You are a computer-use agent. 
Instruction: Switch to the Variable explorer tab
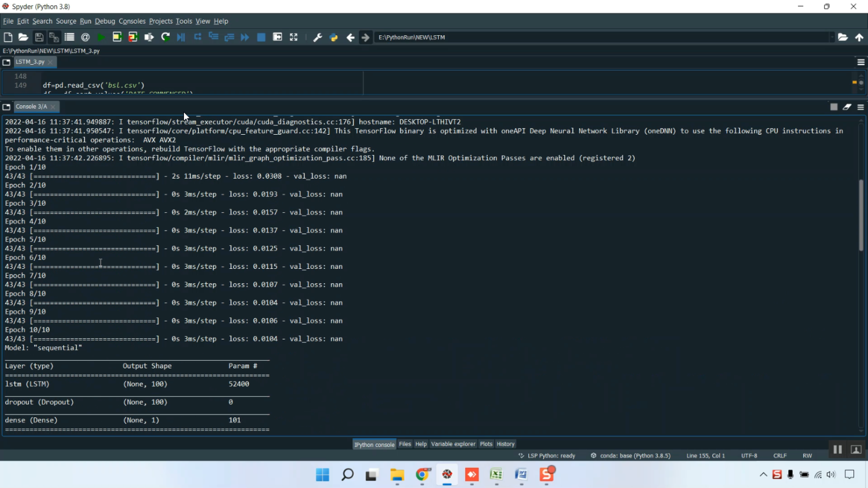pyautogui.click(x=453, y=444)
